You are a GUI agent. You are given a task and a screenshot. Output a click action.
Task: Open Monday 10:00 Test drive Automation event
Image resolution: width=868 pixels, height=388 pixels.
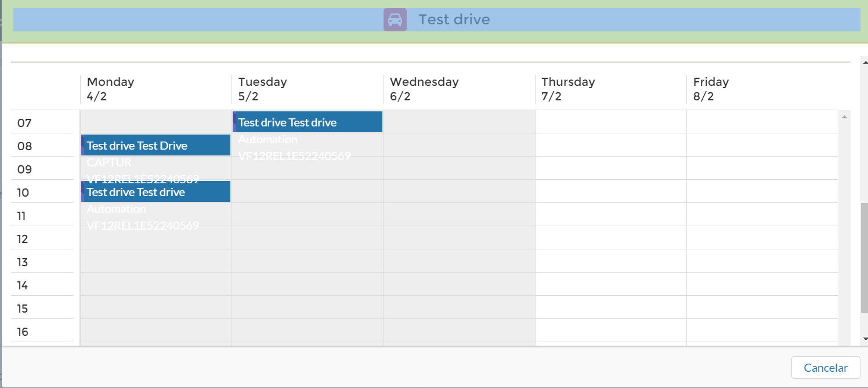click(x=156, y=191)
